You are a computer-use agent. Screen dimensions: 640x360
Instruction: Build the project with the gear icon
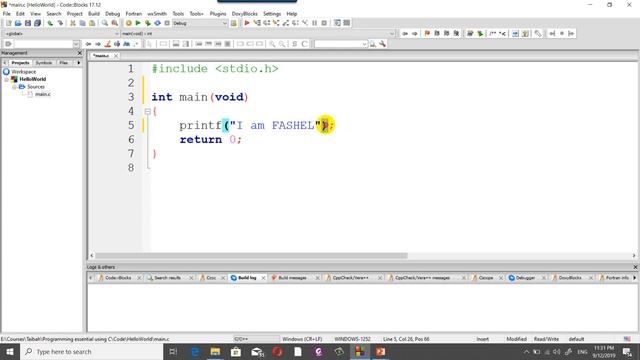click(129, 23)
